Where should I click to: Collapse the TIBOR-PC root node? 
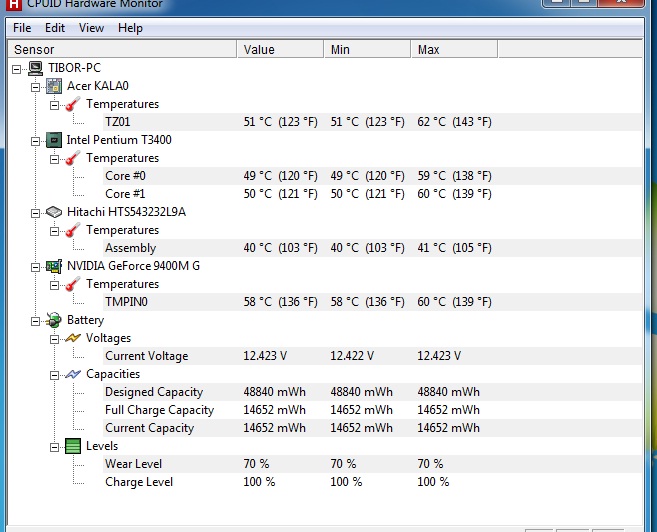coord(17,68)
